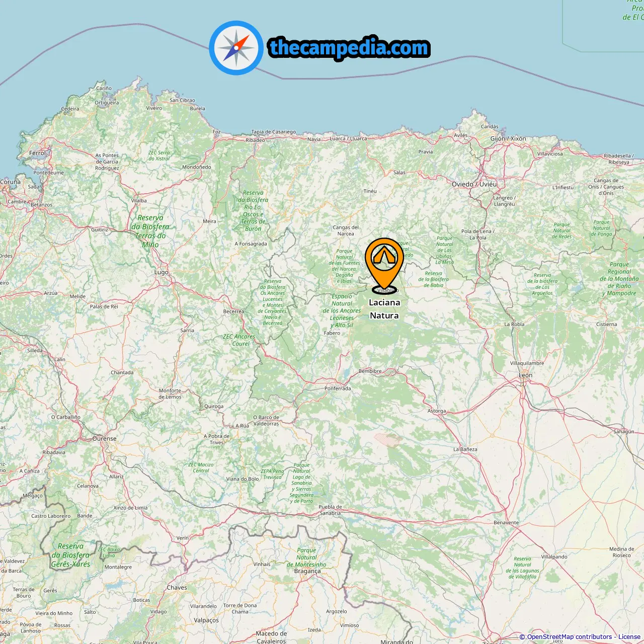
Task: Click Reserva da Biosfera Terras do Miño
Action: [x=150, y=231]
